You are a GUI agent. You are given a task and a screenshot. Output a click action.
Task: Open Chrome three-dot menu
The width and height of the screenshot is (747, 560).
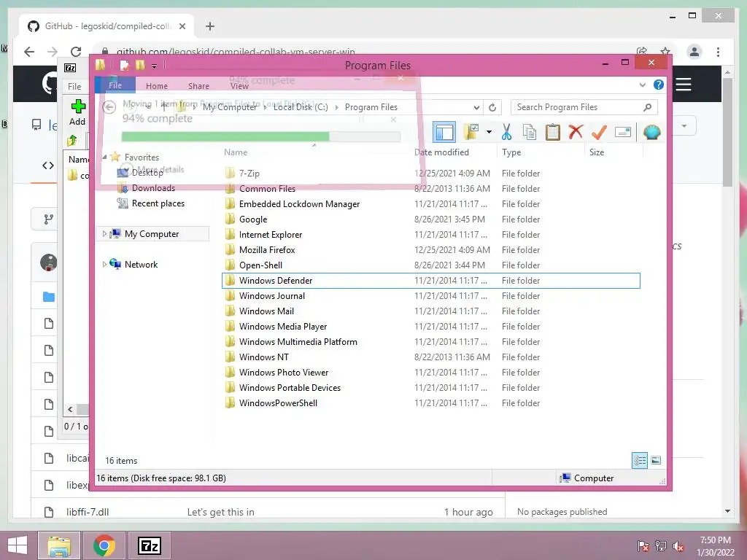coord(718,52)
